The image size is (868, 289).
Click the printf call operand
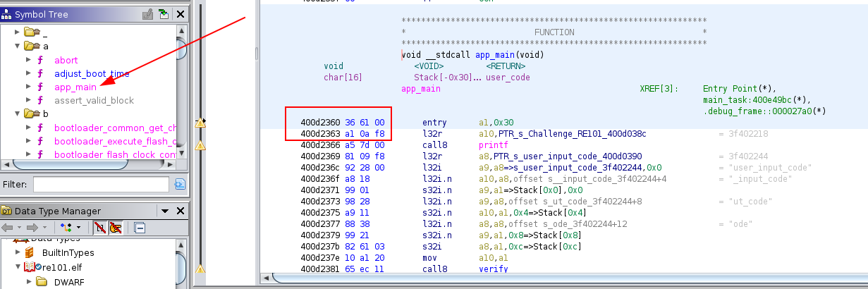point(492,144)
